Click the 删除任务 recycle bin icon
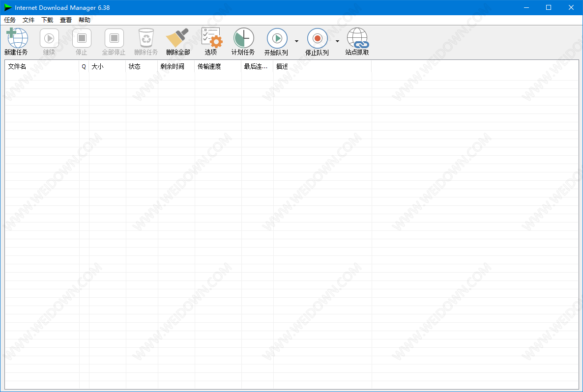This screenshot has height=392, width=583. pos(146,38)
